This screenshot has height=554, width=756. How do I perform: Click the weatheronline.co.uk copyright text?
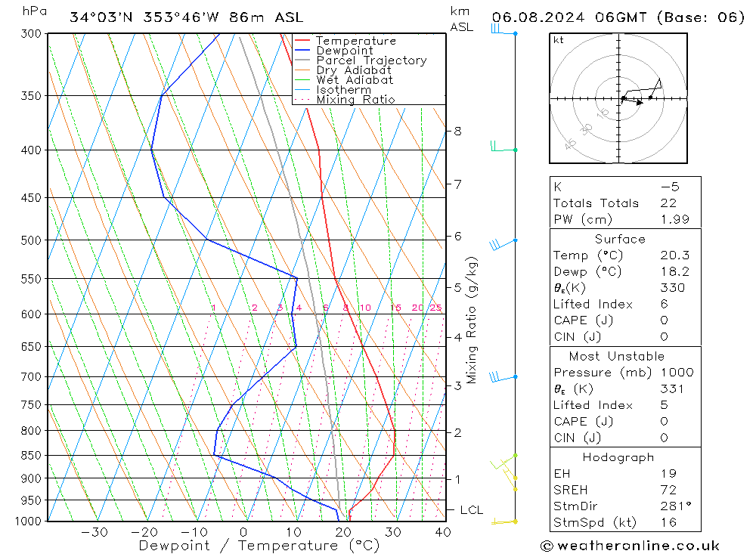pyautogui.click(x=631, y=546)
